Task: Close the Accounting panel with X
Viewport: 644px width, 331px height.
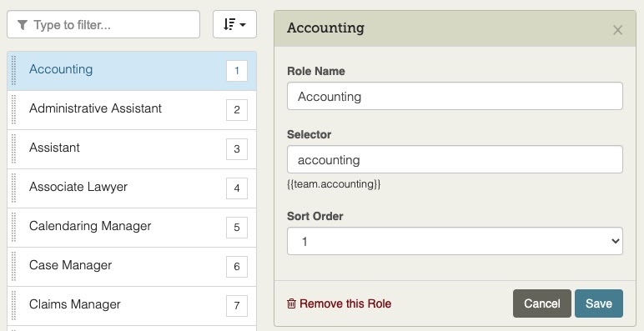Action: tap(617, 30)
